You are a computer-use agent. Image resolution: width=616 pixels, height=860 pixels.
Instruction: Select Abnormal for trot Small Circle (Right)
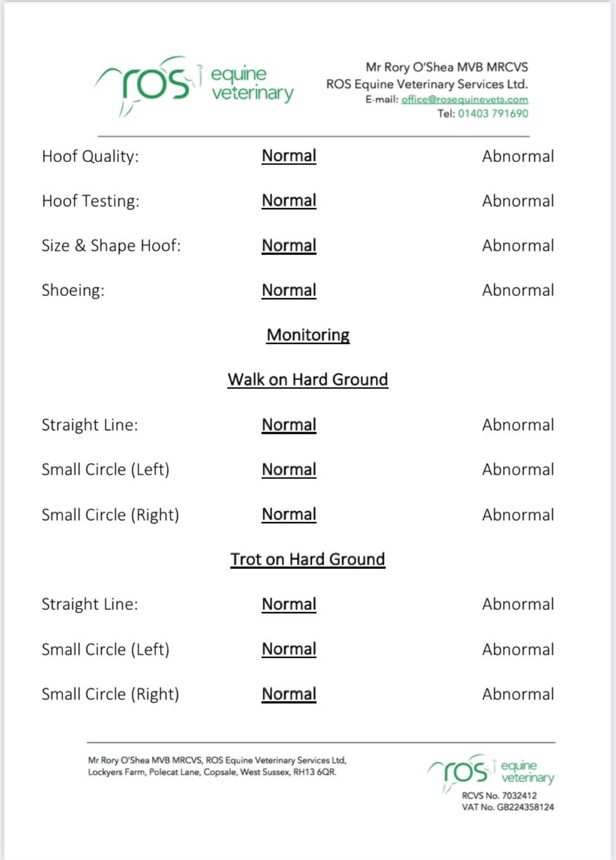click(x=518, y=694)
